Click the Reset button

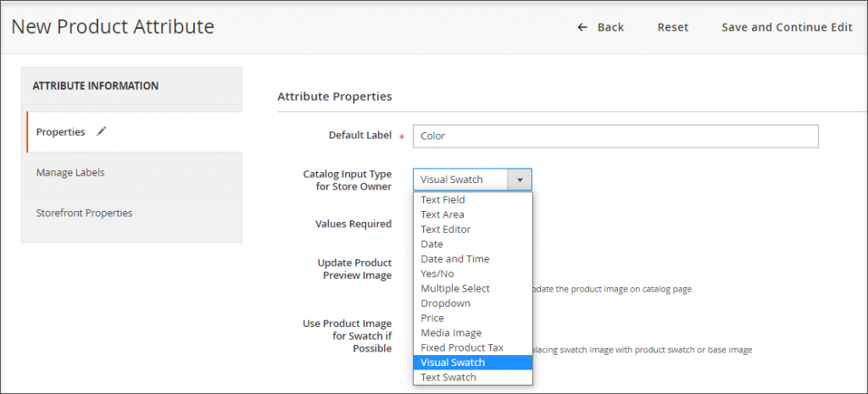click(x=673, y=27)
